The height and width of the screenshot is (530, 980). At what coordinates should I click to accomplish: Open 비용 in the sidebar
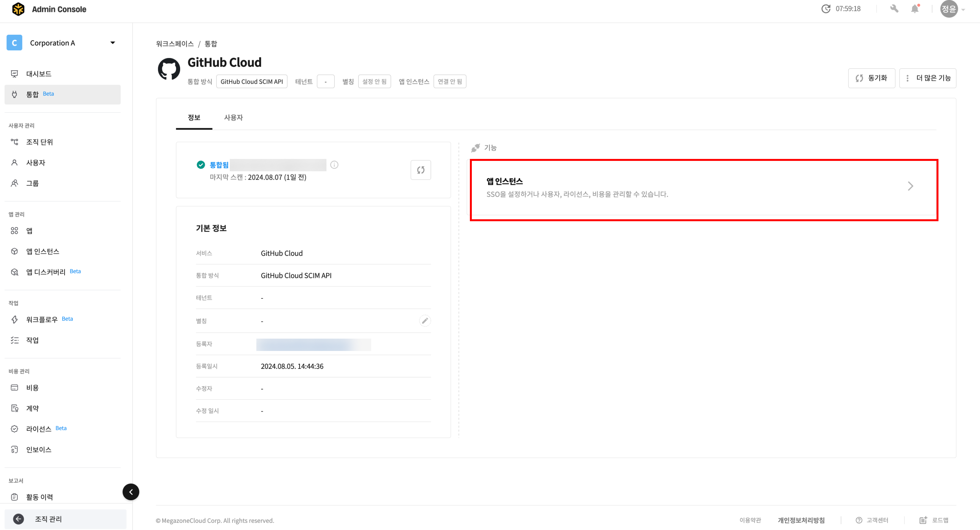coord(62,387)
